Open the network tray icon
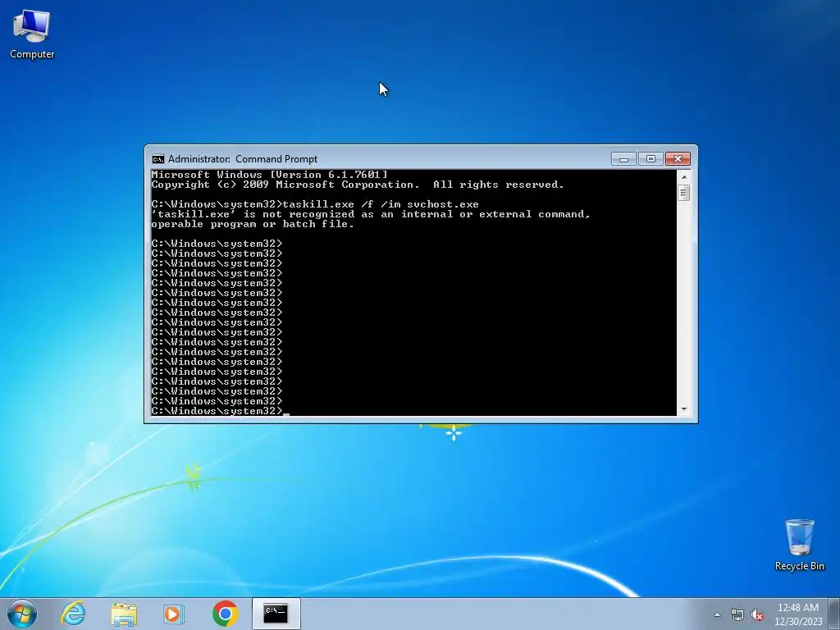This screenshot has height=630, width=840. 737,614
